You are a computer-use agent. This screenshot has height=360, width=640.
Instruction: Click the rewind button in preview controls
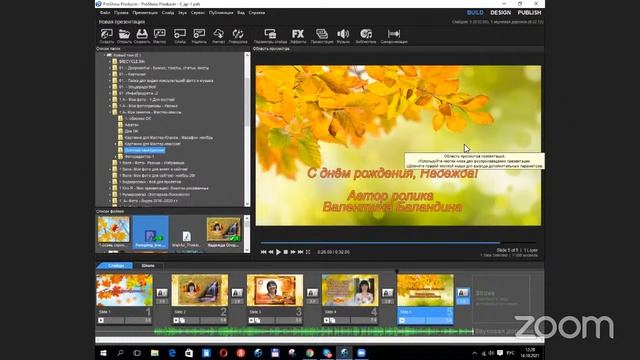[x=271, y=252]
